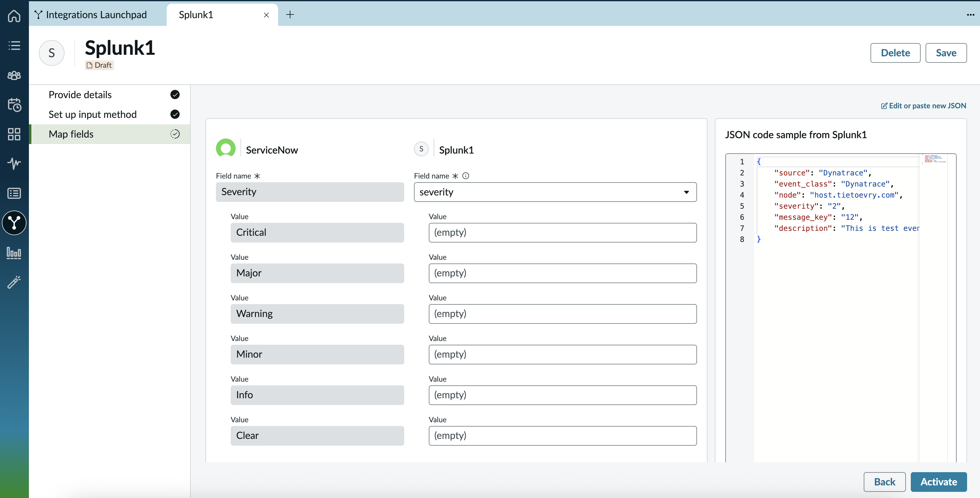Click the ServiceNow Warning value box

coord(317,314)
